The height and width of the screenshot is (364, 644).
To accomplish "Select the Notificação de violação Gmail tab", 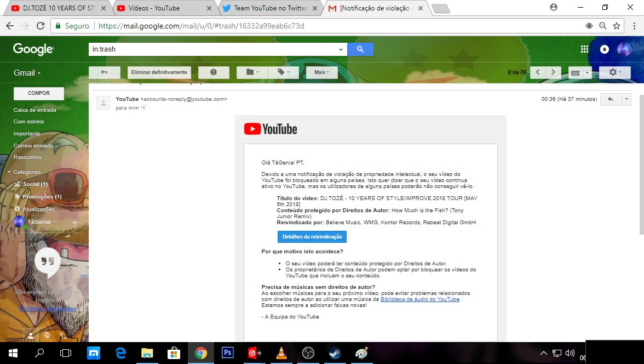I will click(375, 8).
